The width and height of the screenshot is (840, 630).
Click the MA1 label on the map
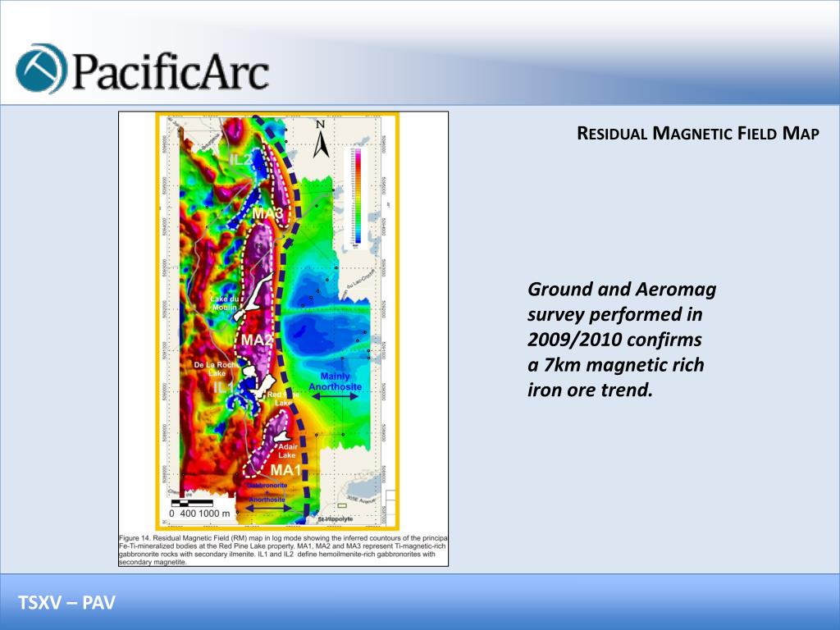pyautogui.click(x=285, y=470)
